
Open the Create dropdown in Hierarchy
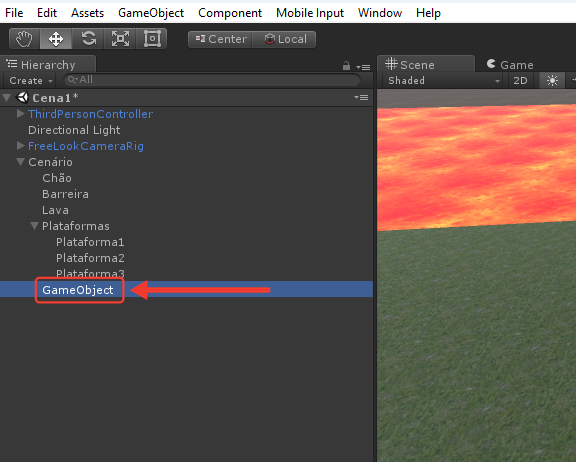click(31, 80)
